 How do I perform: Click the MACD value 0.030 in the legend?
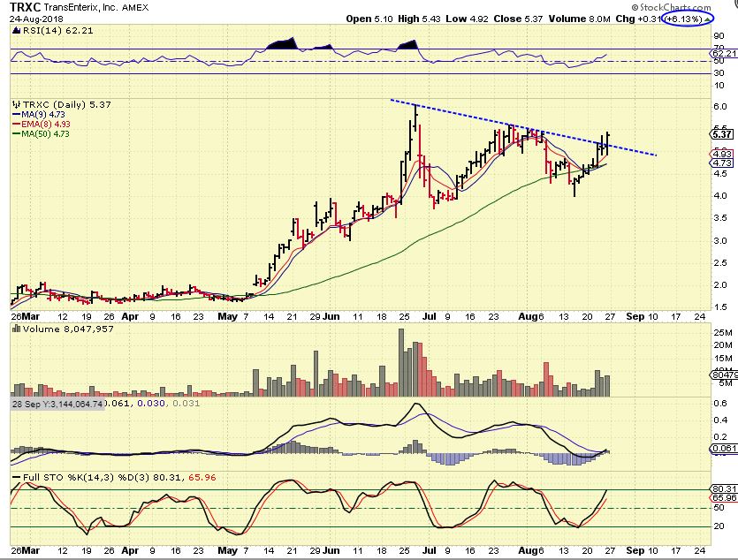[150, 404]
